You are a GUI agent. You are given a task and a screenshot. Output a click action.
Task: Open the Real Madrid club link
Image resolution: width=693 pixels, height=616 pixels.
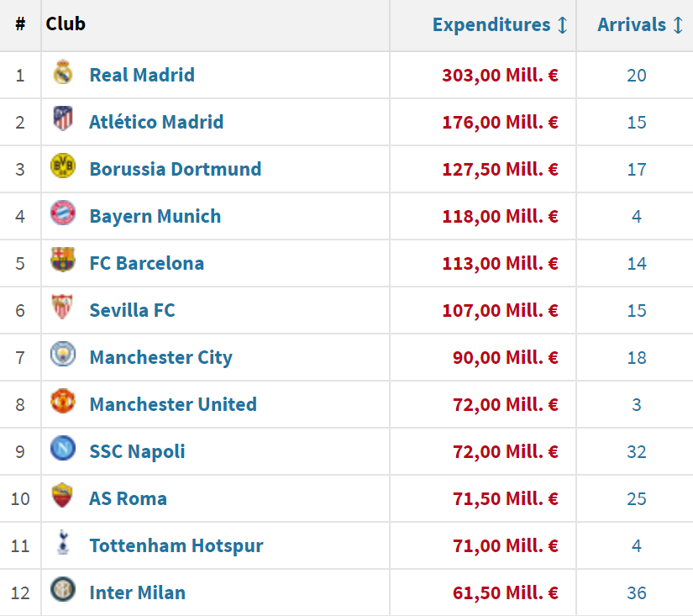tap(142, 75)
